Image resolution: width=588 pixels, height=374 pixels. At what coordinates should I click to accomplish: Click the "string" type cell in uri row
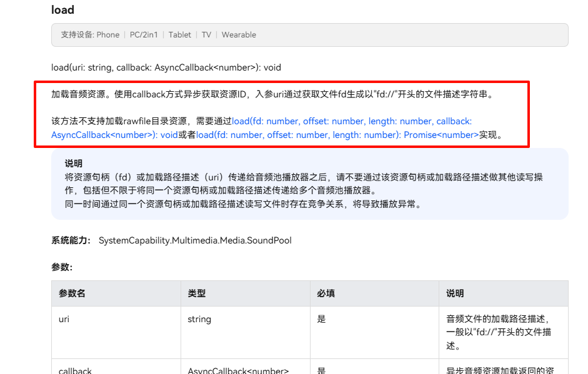pyautogui.click(x=199, y=319)
